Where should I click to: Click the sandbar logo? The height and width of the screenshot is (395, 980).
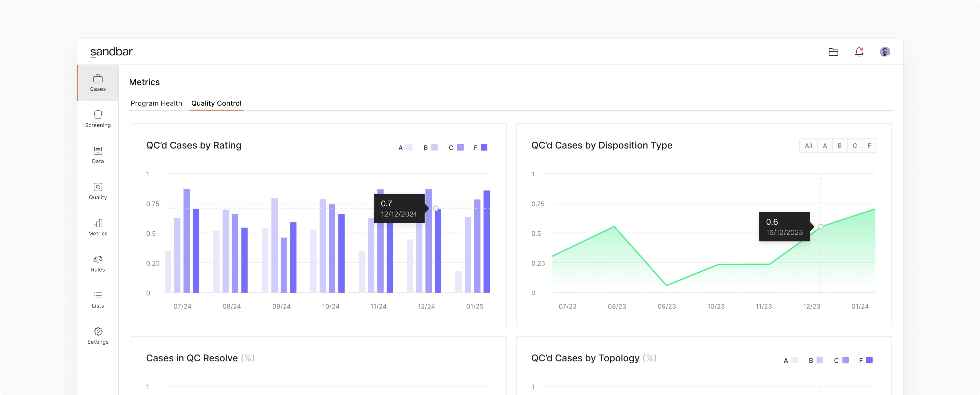tap(111, 52)
